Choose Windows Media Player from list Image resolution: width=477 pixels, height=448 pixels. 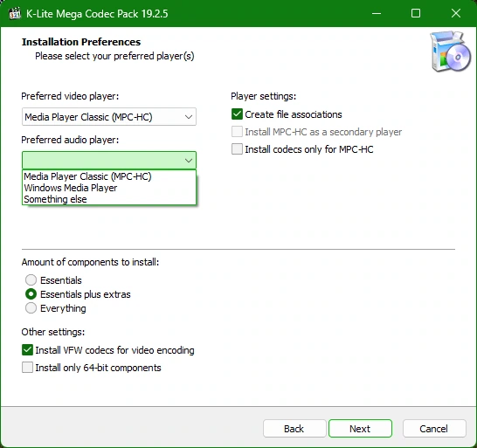[x=109, y=188]
